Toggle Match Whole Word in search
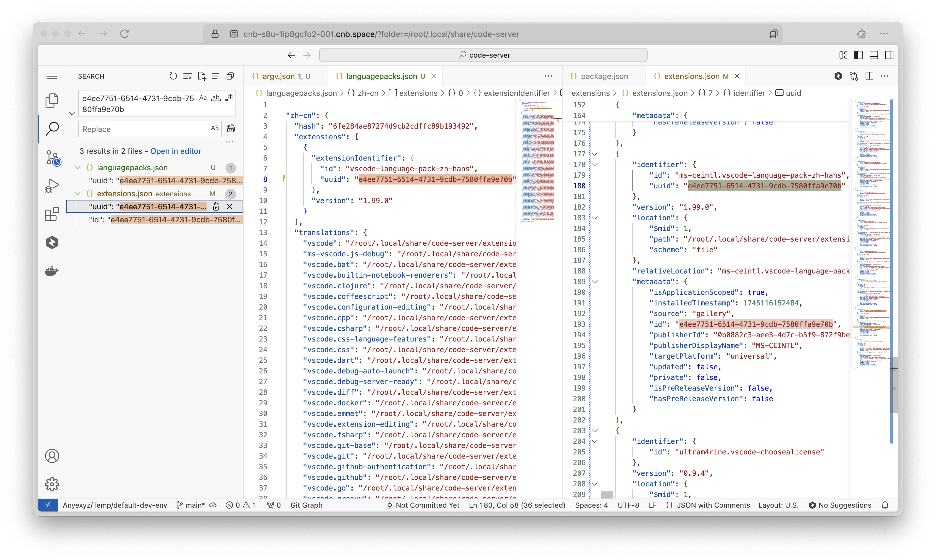The height and width of the screenshot is (560, 936). 216,98
